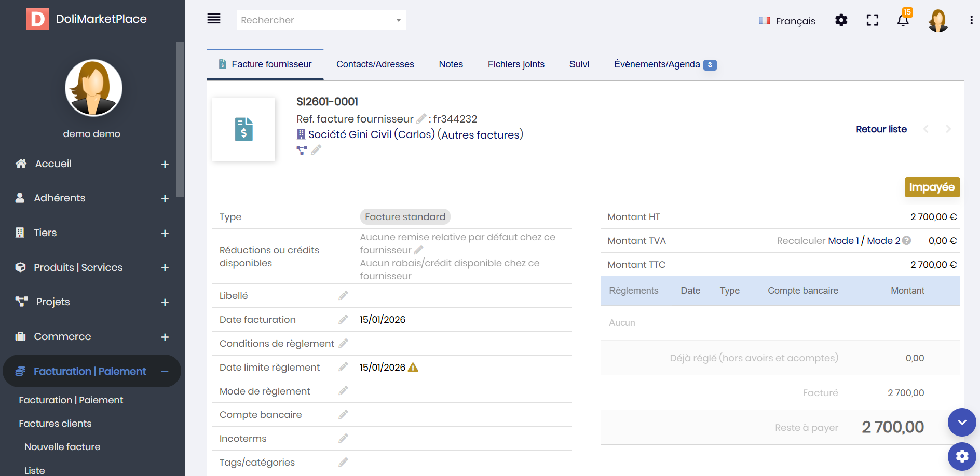Open the notifications bell
This screenshot has height=476, width=980.
(903, 21)
